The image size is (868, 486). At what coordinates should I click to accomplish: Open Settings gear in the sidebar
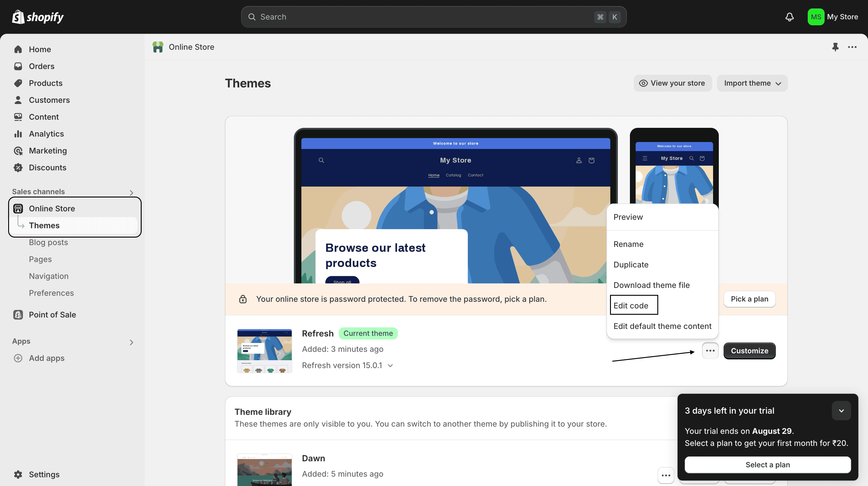18,474
